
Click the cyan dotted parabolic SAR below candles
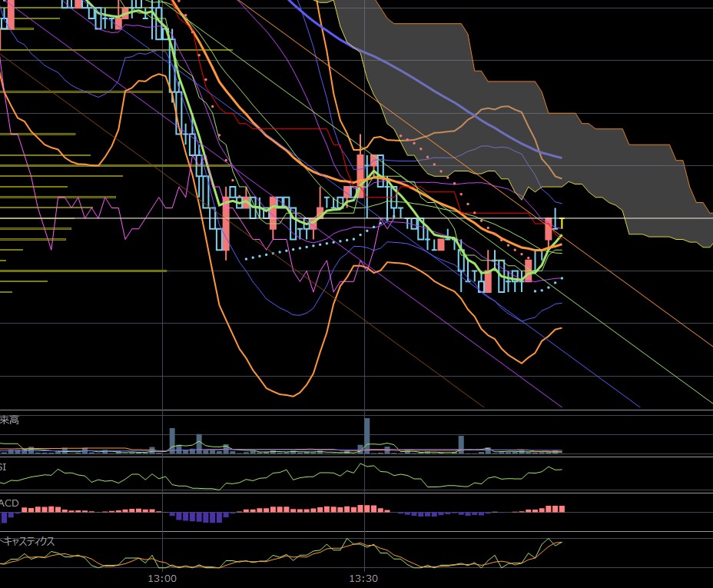pos(307,247)
